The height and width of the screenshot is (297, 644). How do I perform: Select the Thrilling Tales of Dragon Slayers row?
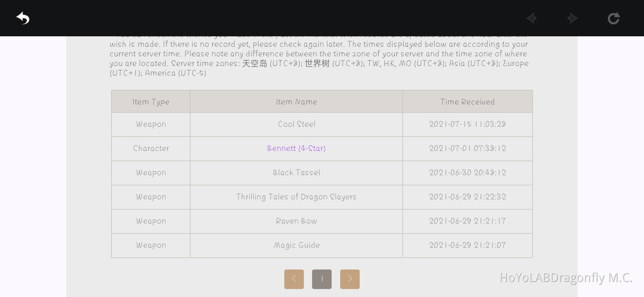click(296, 197)
